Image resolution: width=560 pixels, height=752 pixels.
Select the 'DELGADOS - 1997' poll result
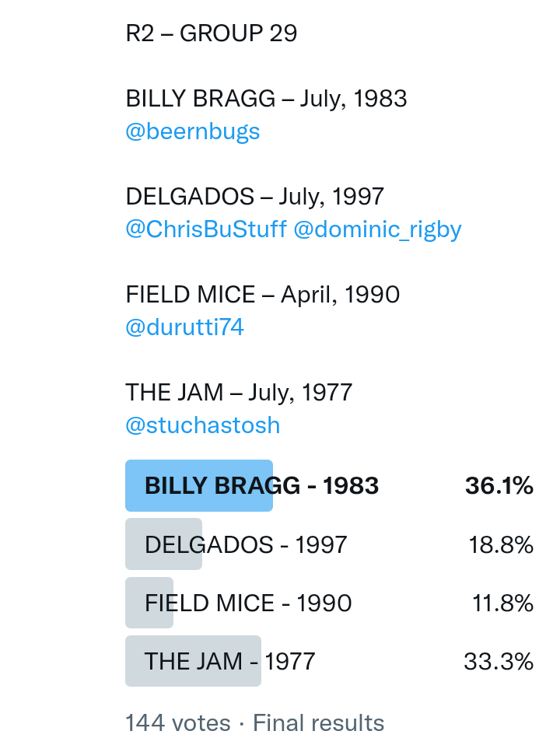(246, 544)
